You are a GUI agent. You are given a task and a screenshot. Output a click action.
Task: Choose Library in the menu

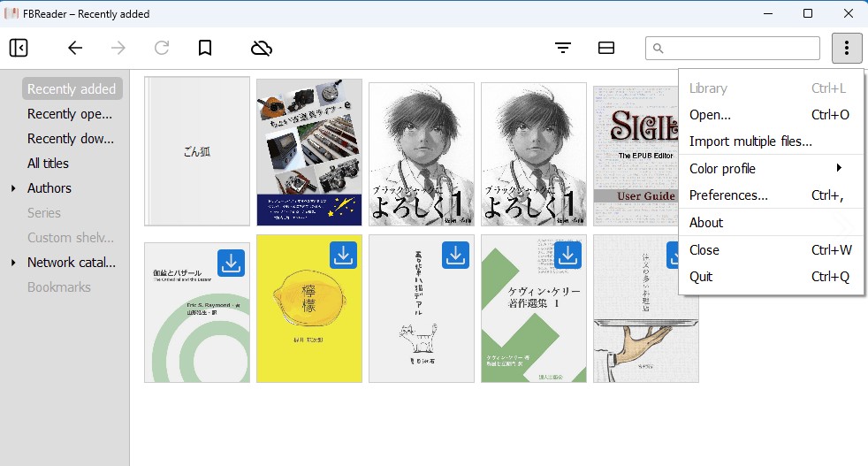click(771, 88)
